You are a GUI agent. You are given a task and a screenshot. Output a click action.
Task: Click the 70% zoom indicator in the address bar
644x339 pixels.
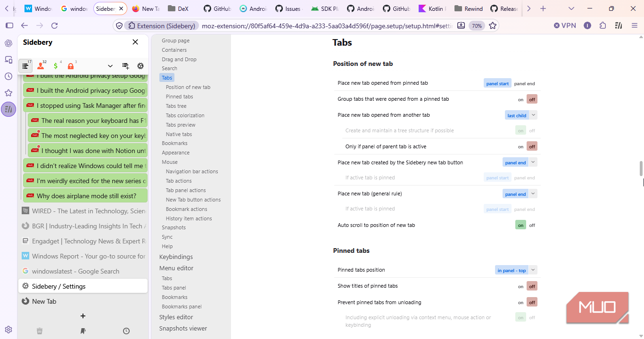tap(477, 26)
